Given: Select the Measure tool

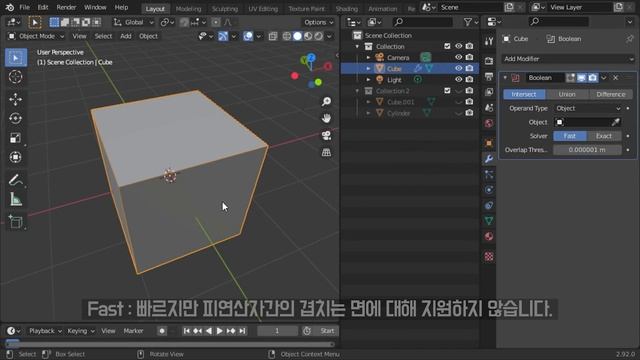Looking at the screenshot, I should pos(16,199).
